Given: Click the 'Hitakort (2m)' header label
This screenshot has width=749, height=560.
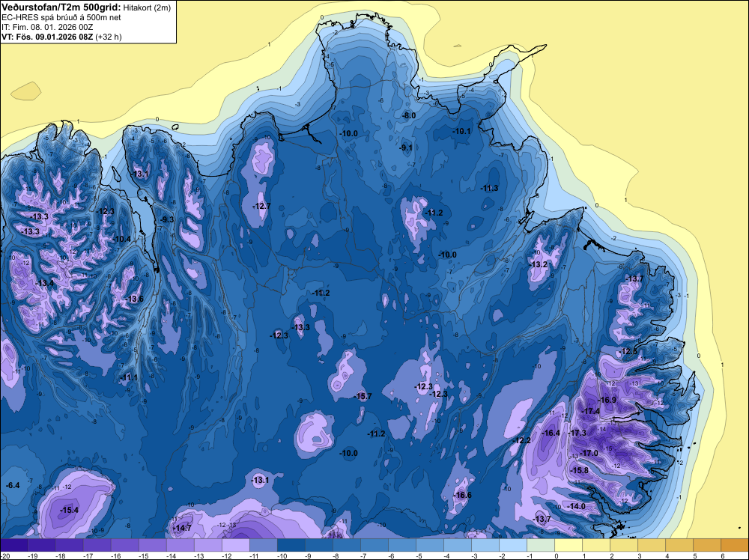Looking at the screenshot, I should tap(147, 7).
